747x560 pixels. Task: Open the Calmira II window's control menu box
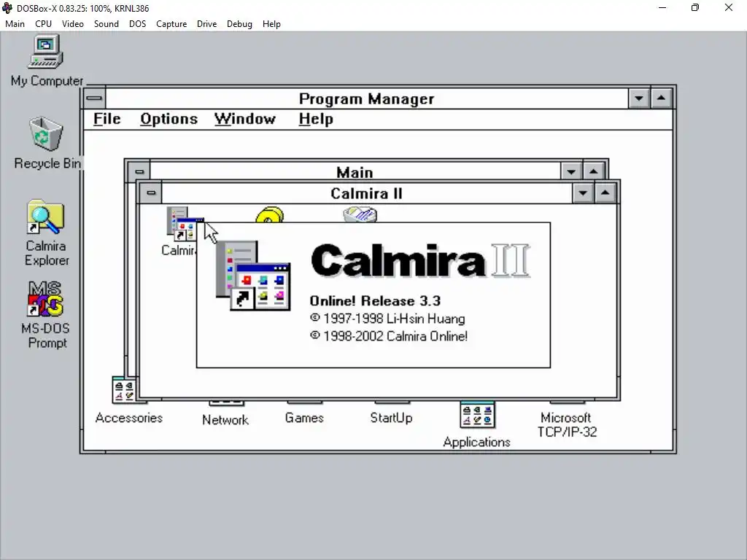[x=151, y=192]
